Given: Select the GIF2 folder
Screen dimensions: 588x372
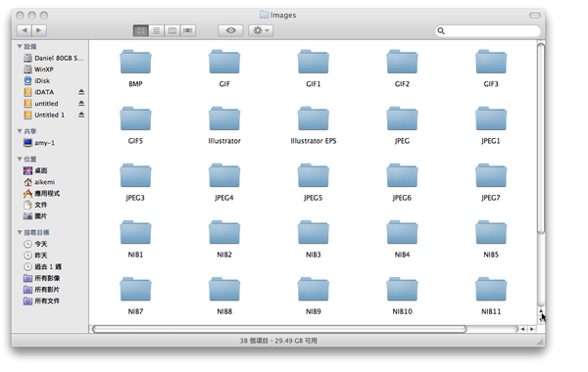Looking at the screenshot, I should pyautogui.click(x=402, y=62).
